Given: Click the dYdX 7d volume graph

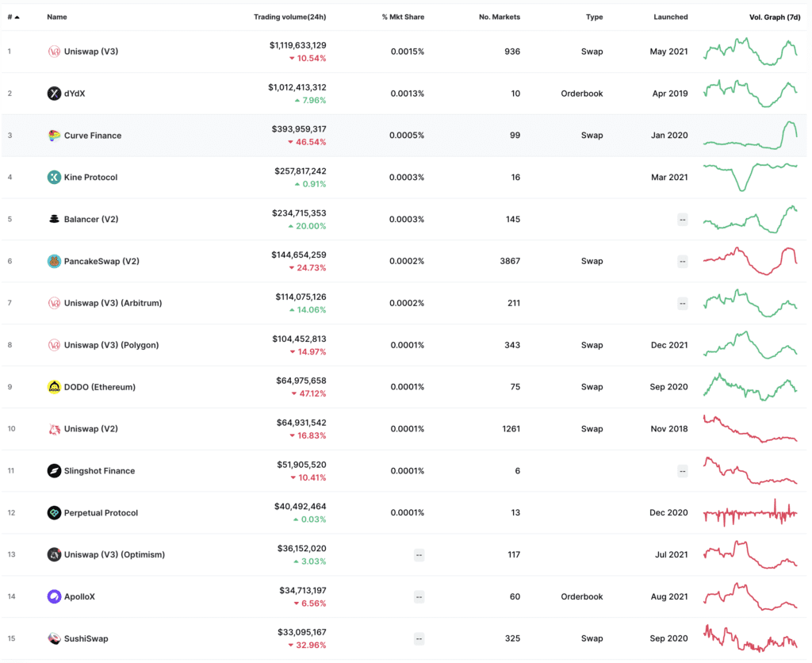Looking at the screenshot, I should click(750, 94).
